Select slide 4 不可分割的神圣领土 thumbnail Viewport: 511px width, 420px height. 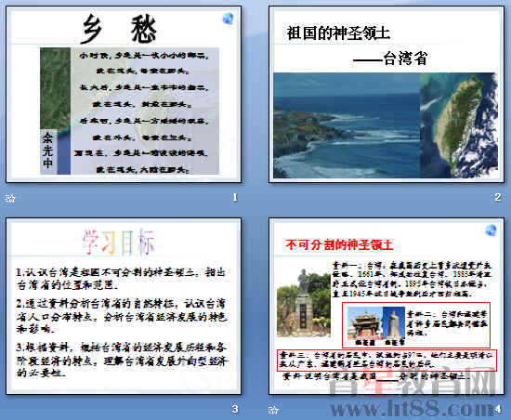[387, 307]
